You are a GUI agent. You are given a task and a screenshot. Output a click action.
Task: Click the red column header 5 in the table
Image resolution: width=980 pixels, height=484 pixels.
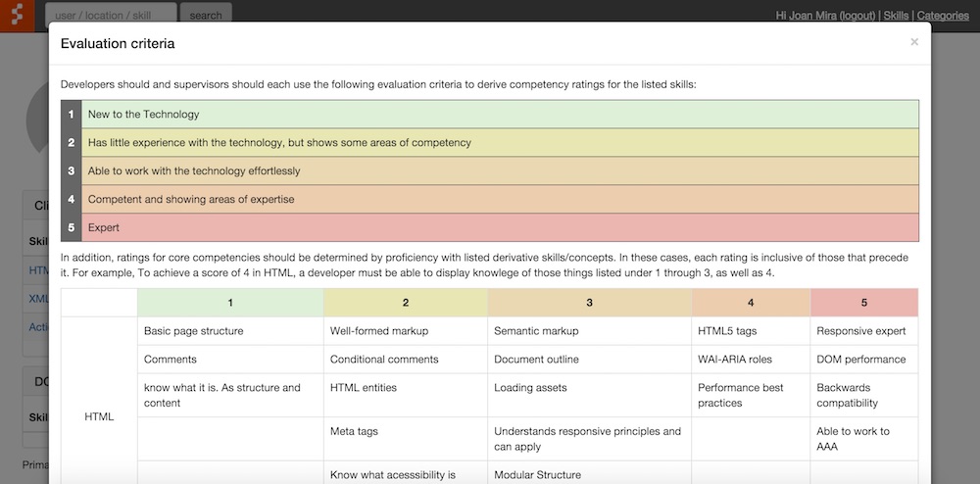pos(863,303)
